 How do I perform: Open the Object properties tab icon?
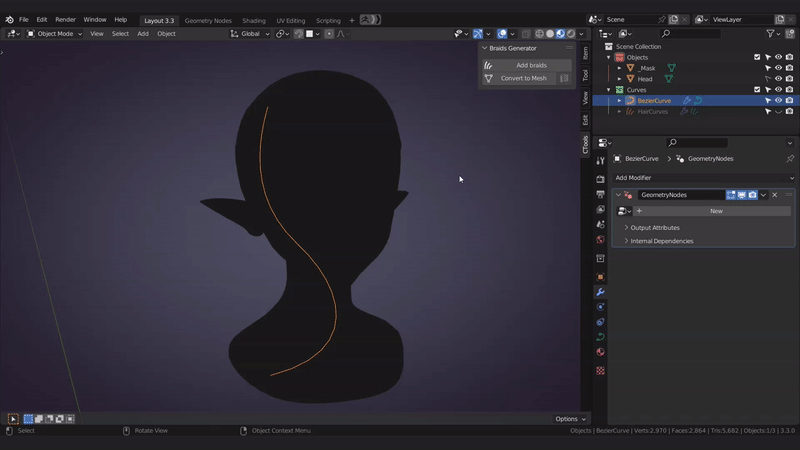point(600,277)
